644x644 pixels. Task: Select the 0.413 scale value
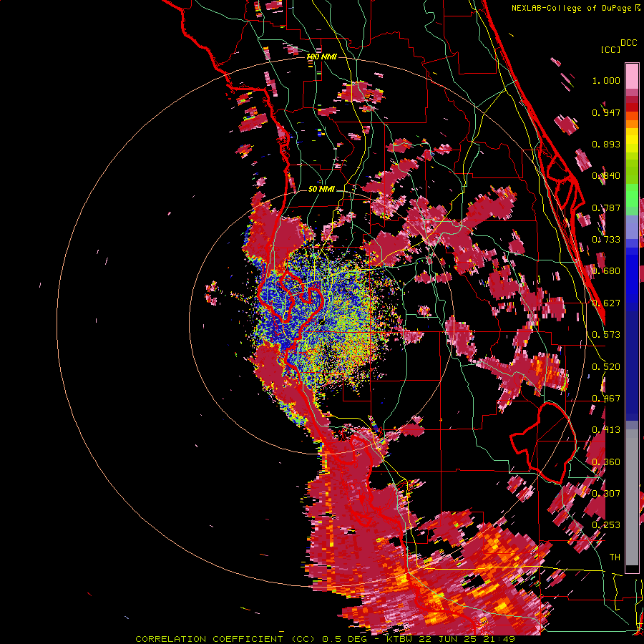click(x=606, y=430)
